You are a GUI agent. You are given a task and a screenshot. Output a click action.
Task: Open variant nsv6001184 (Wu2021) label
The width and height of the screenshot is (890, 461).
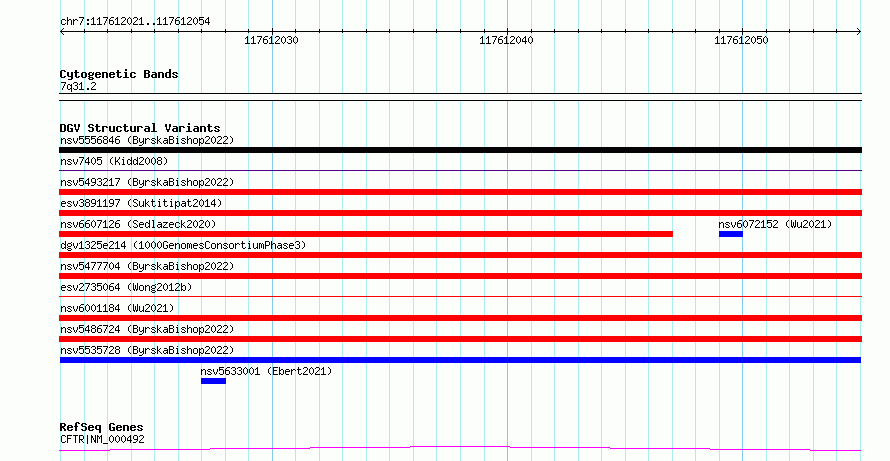tap(117, 308)
